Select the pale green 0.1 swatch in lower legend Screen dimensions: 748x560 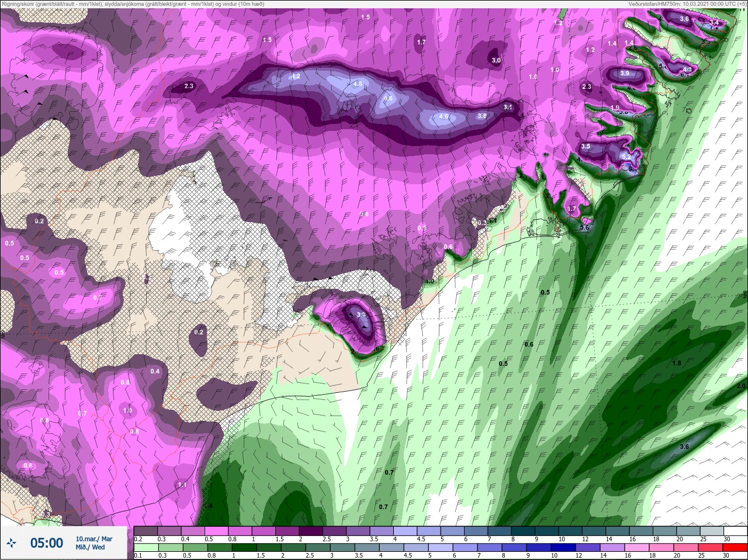(x=146, y=548)
